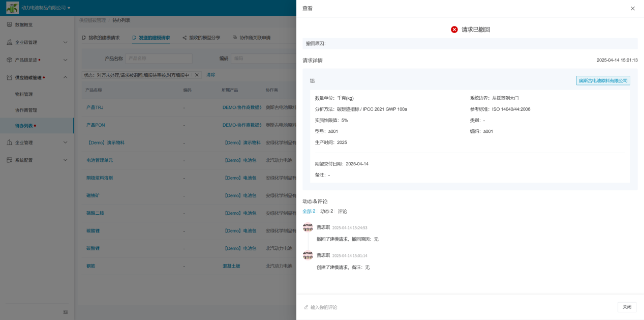Click the 数据概览 sidebar icon
644x320 pixels.
9,25
